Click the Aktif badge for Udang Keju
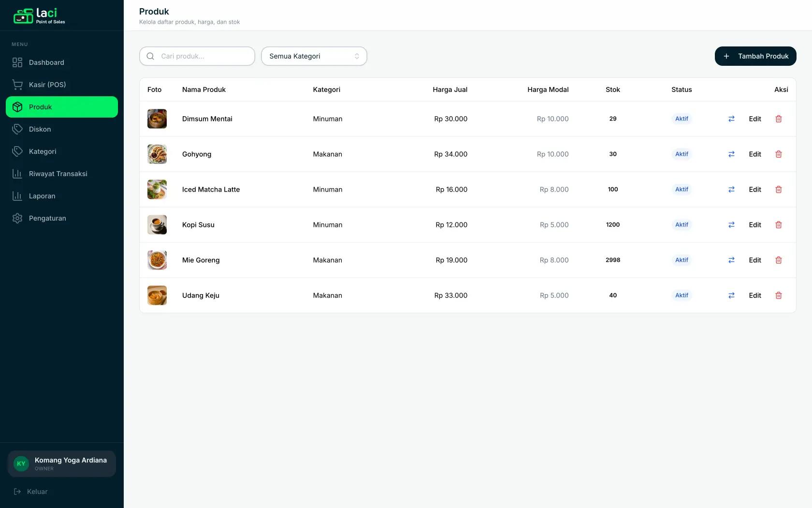 pos(681,295)
